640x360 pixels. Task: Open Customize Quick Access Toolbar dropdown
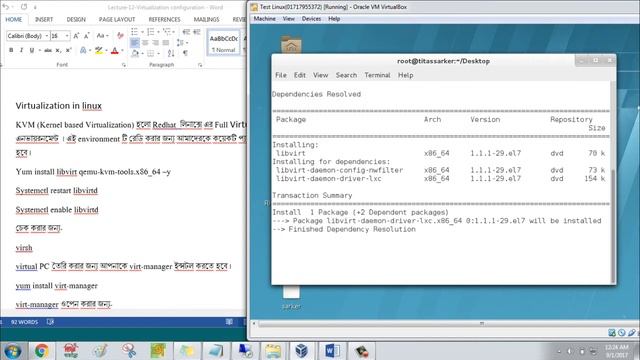[35, 7]
